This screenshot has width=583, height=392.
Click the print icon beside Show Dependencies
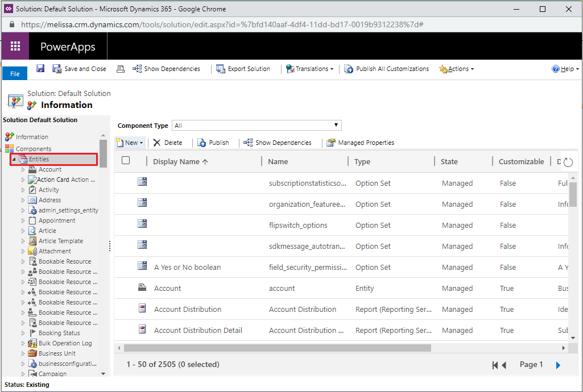coord(121,69)
